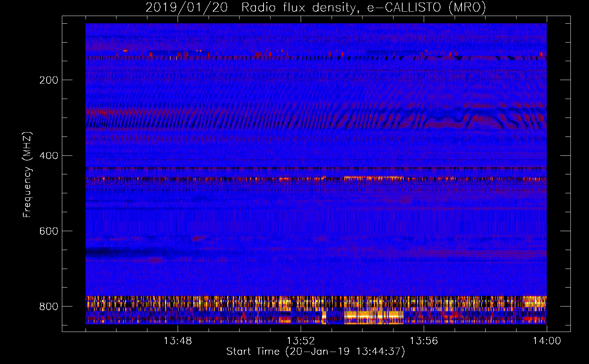This screenshot has width=589, height=364.
Task: Click the date "2019/01/20" in the title
Action: pos(187,8)
